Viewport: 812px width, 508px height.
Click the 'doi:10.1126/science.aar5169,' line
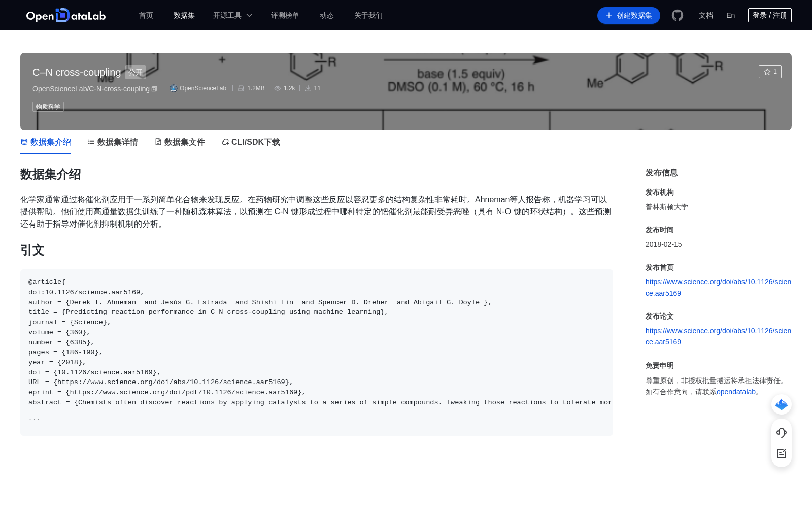[x=86, y=292]
